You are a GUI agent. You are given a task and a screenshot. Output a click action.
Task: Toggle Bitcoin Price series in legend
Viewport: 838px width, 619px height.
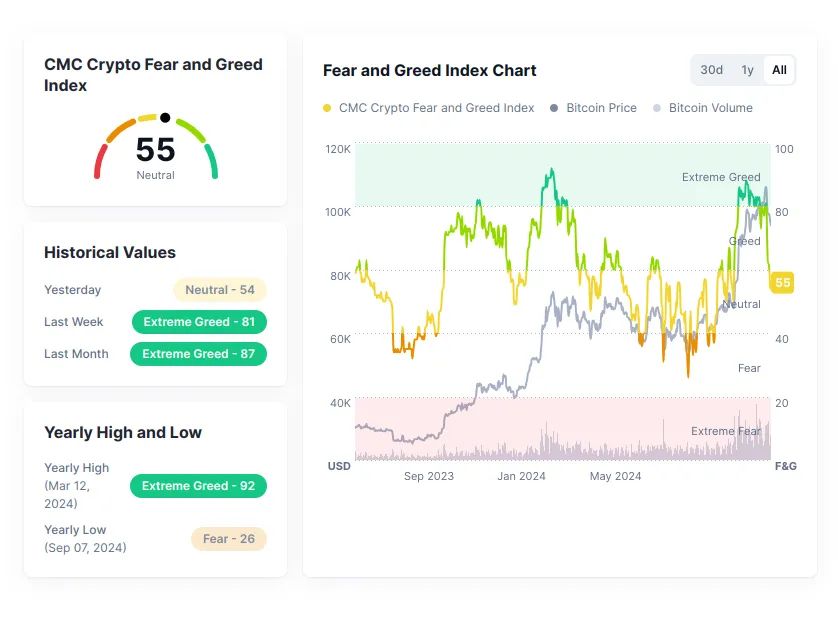[601, 108]
